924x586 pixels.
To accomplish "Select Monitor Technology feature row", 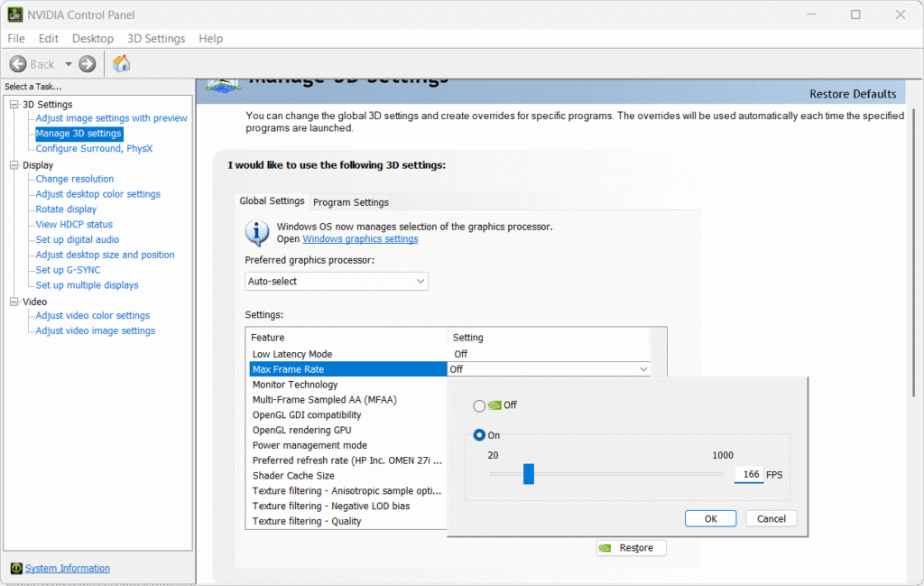I will [x=347, y=385].
